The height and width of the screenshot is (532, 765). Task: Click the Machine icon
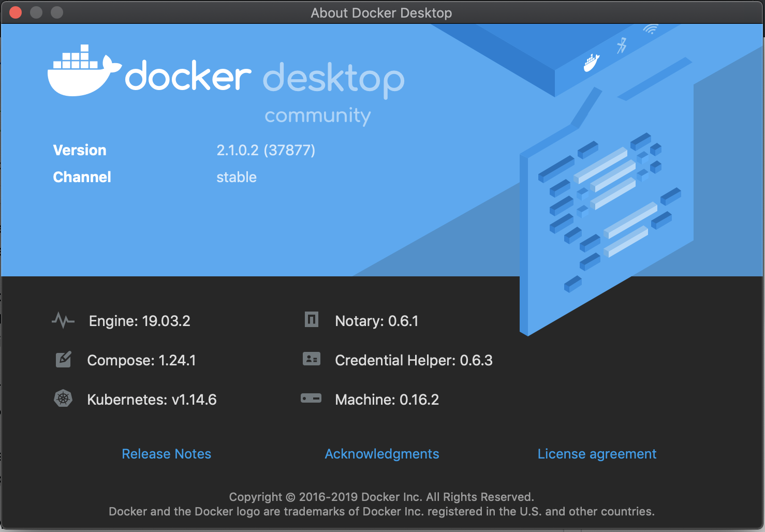point(311,398)
